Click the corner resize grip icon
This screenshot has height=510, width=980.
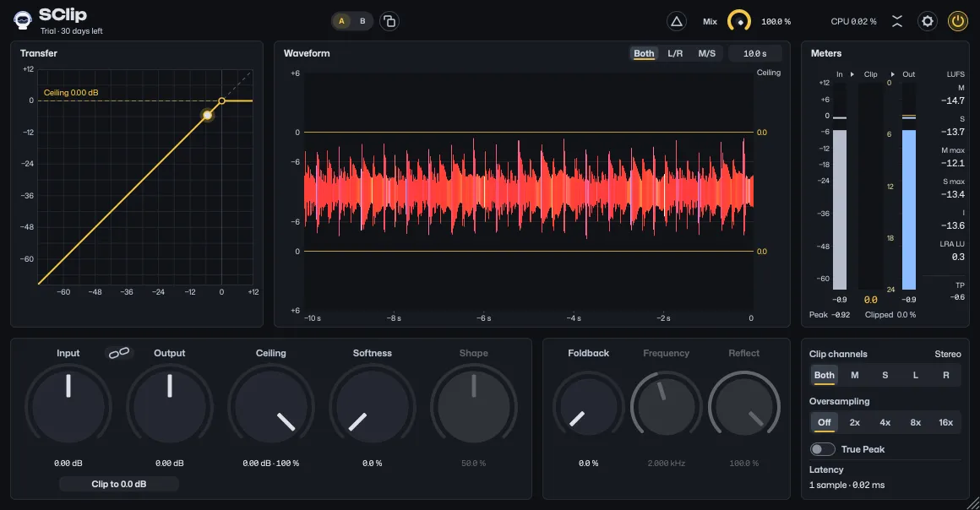(x=973, y=503)
